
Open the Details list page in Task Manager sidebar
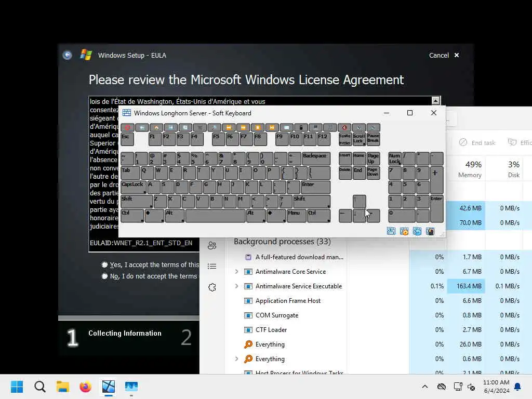(212, 267)
